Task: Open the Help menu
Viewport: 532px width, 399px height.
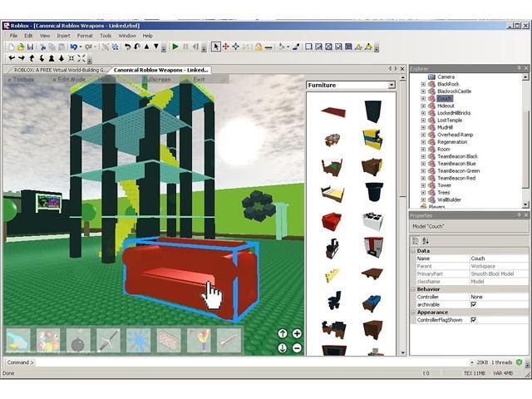Action: 147,36
